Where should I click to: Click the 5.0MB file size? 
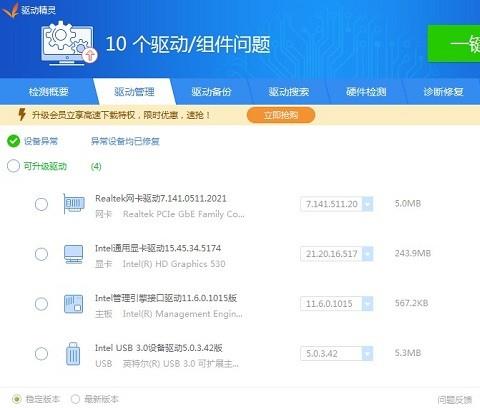pos(408,203)
